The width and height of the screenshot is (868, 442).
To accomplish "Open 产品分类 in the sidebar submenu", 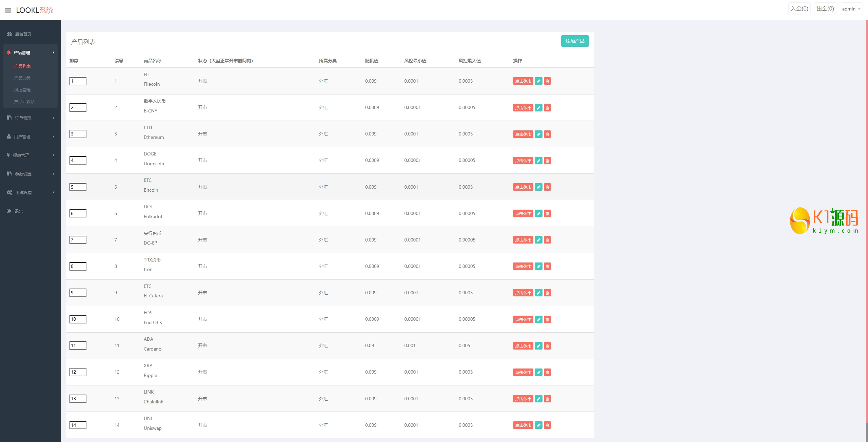I will coord(22,78).
